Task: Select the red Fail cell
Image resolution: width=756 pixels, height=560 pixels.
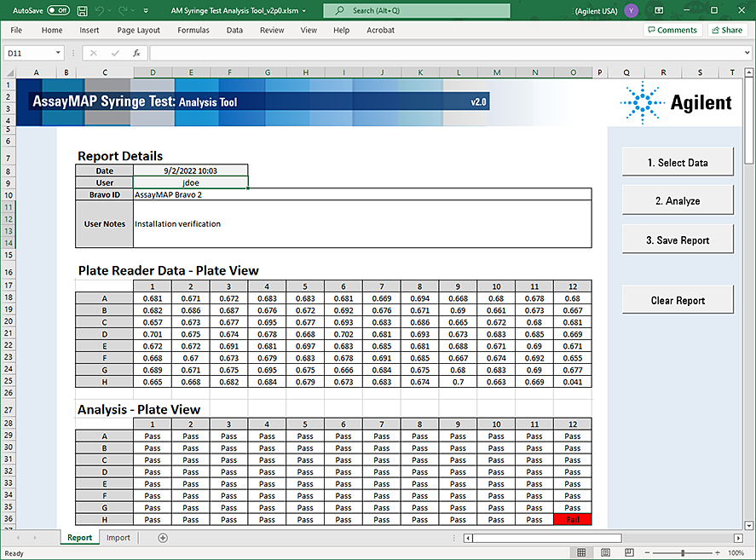Action: pyautogui.click(x=572, y=519)
